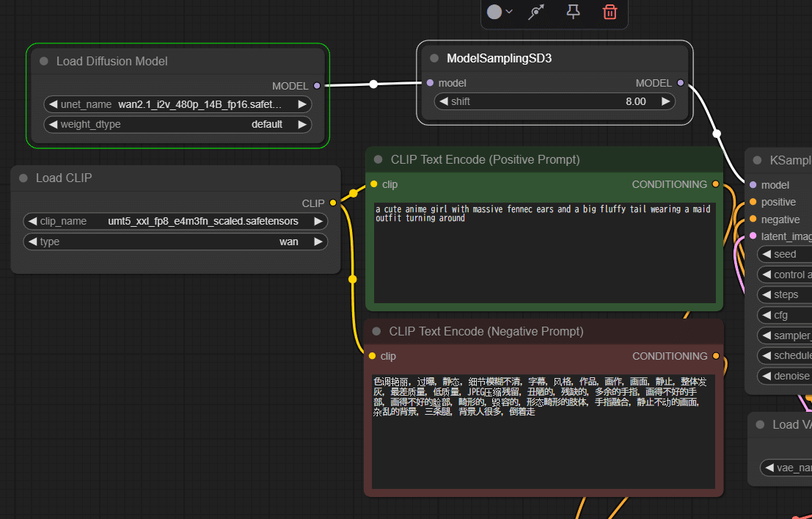Select the Load CLIP node title
The height and width of the screenshot is (519, 812).
click(x=64, y=178)
